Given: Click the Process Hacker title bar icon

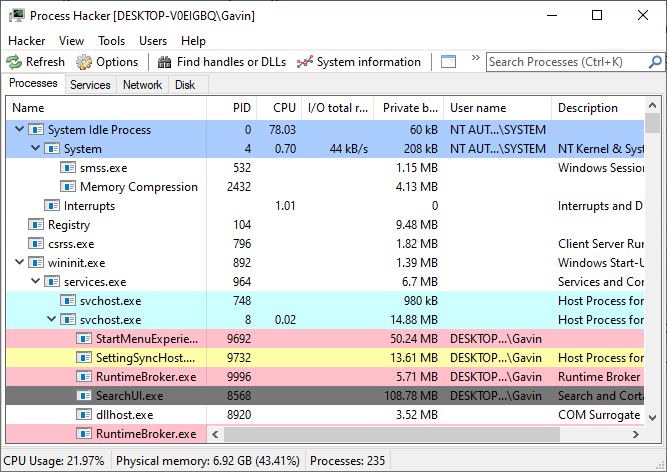Looking at the screenshot, I should click(17, 16).
